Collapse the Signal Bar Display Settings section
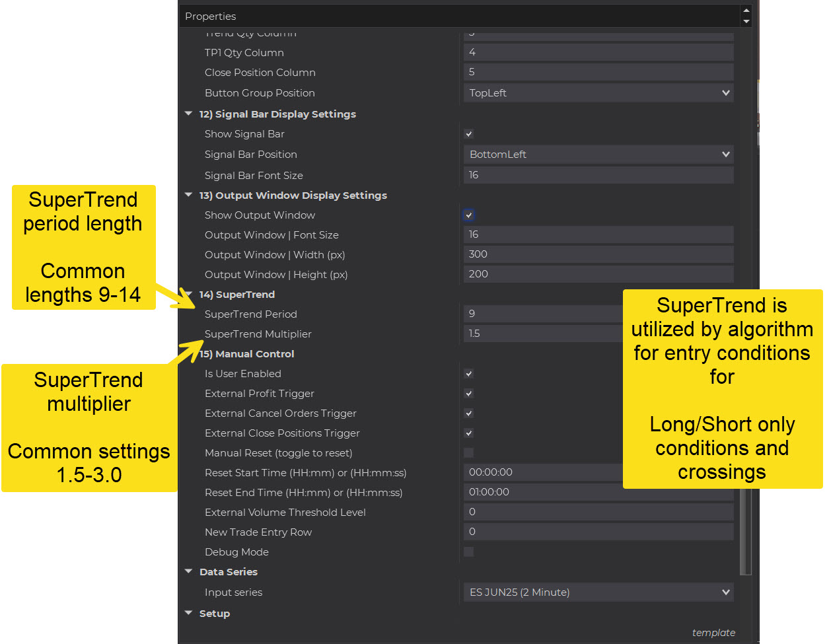Screen dimensions: 831x644 (189, 114)
